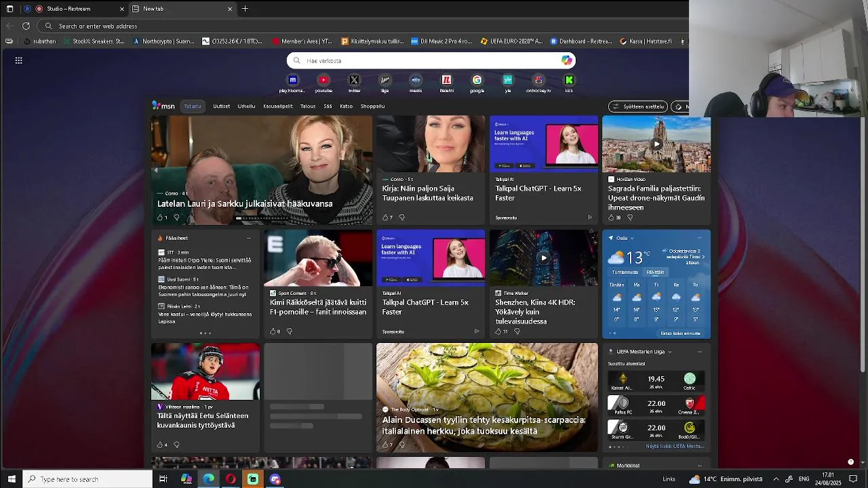The width and height of the screenshot is (868, 488).
Task: Click Katso koko ennuste weather link
Action: coord(681,333)
